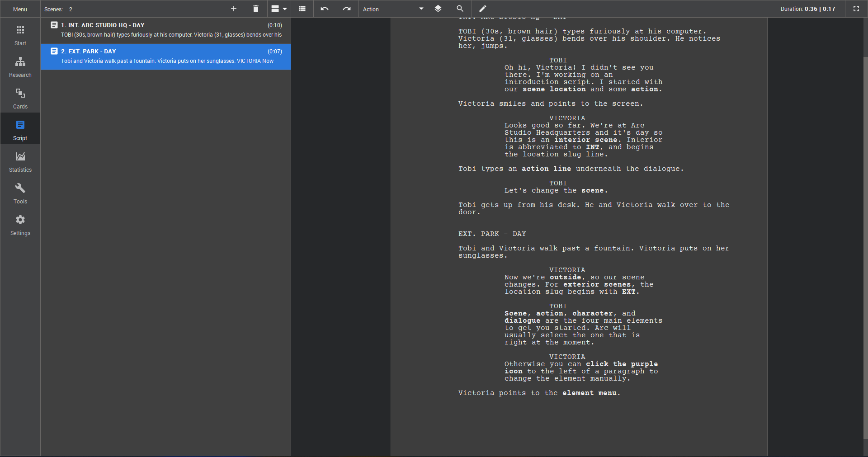Select scene 1 INT. ARC STUDIO HQ - DAY
The width and height of the screenshot is (868, 457).
(165, 30)
